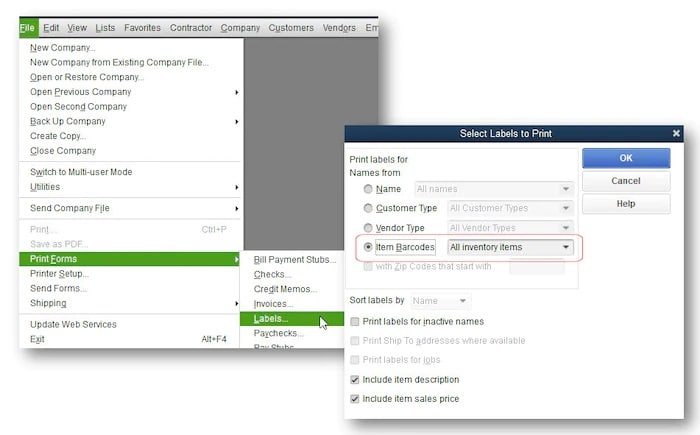This screenshot has height=435, width=700.
Task: Open the Customers menu
Action: tap(291, 28)
